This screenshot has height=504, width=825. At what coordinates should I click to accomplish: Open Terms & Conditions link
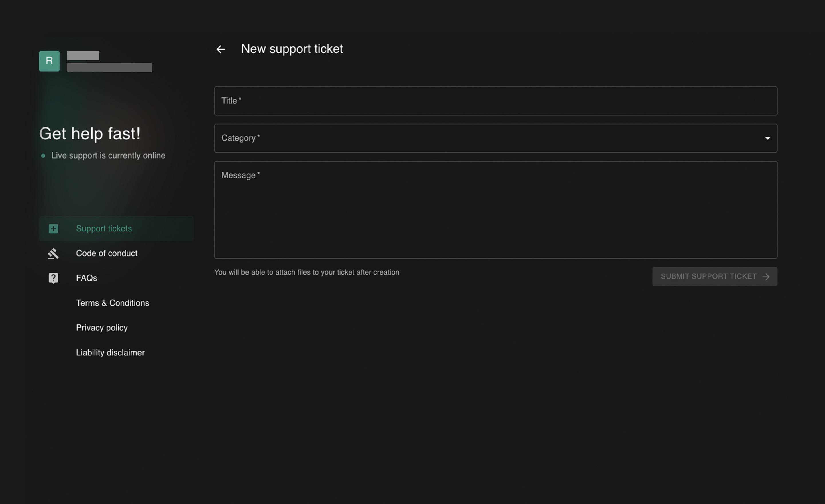tap(113, 303)
